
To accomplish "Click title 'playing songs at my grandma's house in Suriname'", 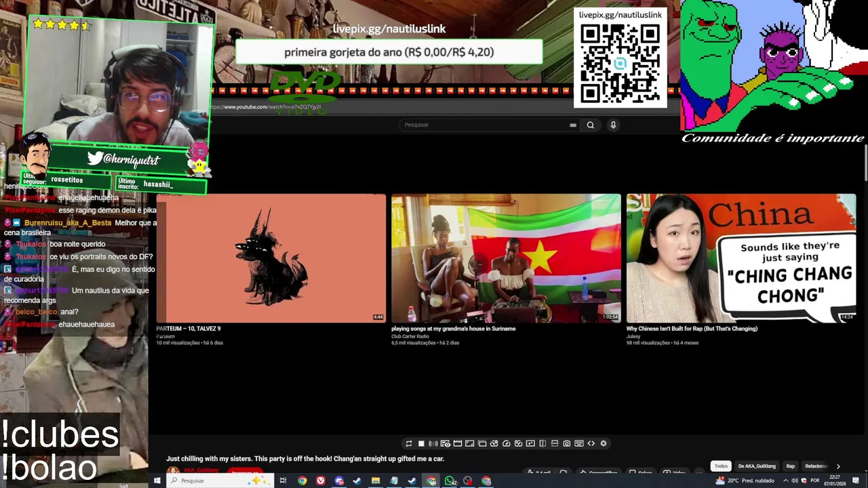I will click(454, 329).
